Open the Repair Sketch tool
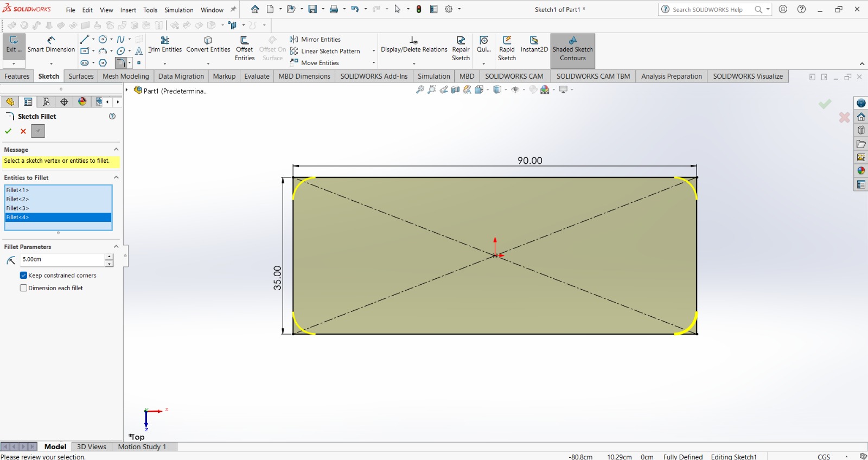Image resolution: width=868 pixels, height=460 pixels. tap(461, 48)
